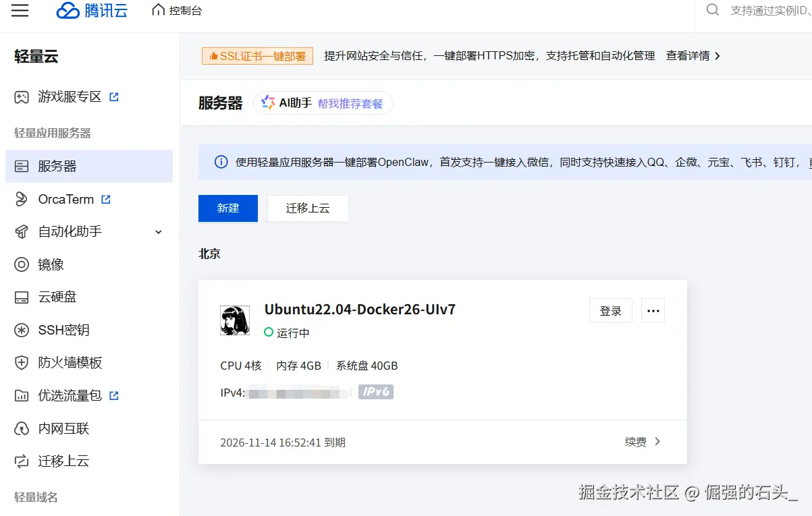Click the 系统盘 40GB spec text
Image resolution: width=812 pixels, height=516 pixels.
pos(367,366)
